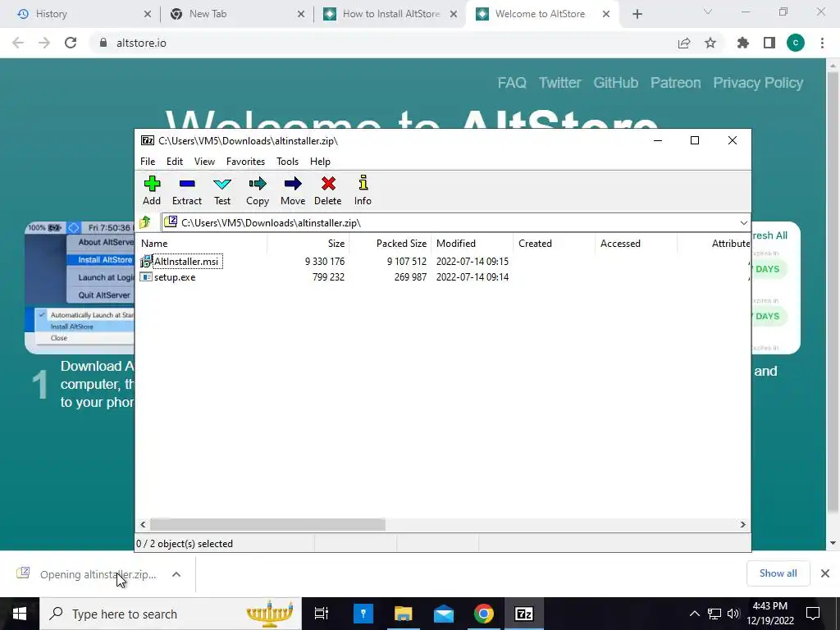Click the Extract toolbar icon
840x630 pixels.
click(x=187, y=190)
